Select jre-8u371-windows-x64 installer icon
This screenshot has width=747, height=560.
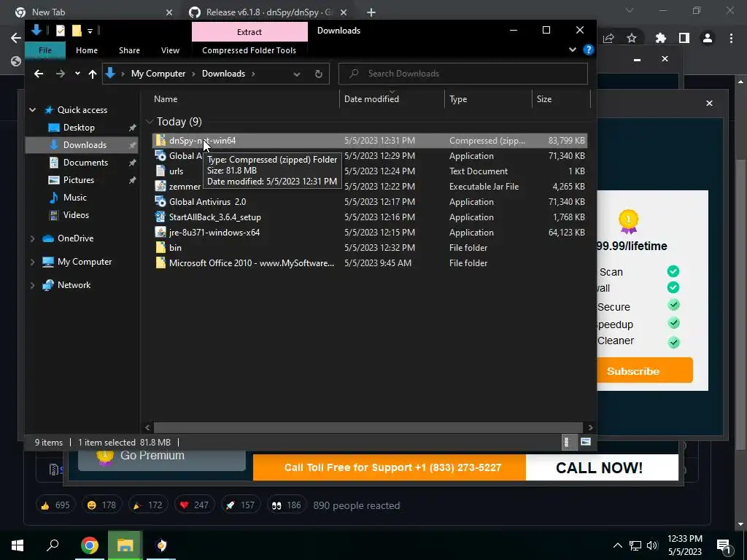pyautogui.click(x=160, y=232)
